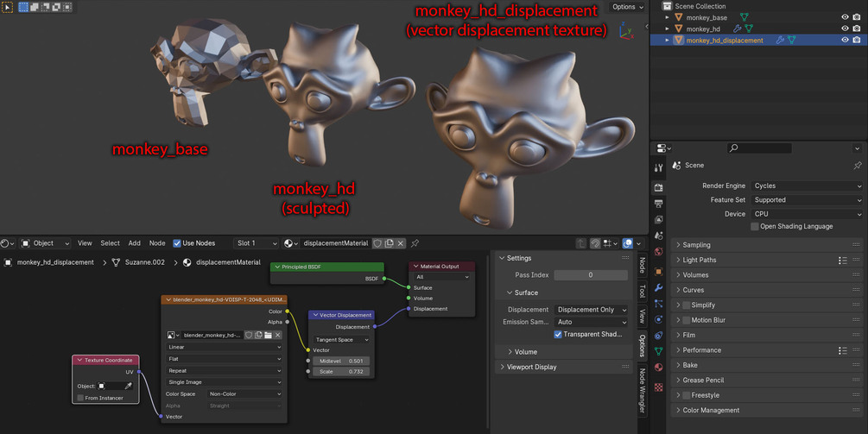Open the Particles properties tab icon
This screenshot has height=434, width=868.
tap(659, 304)
